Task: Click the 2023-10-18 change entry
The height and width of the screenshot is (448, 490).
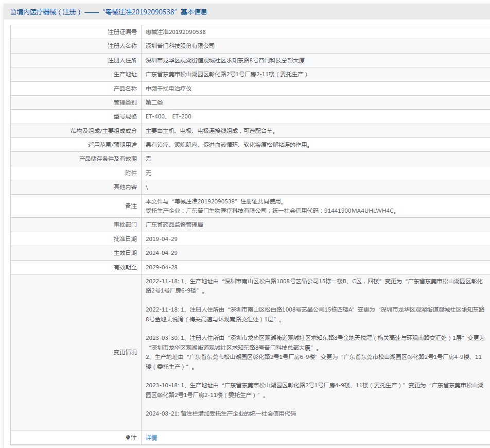Action: [314, 390]
